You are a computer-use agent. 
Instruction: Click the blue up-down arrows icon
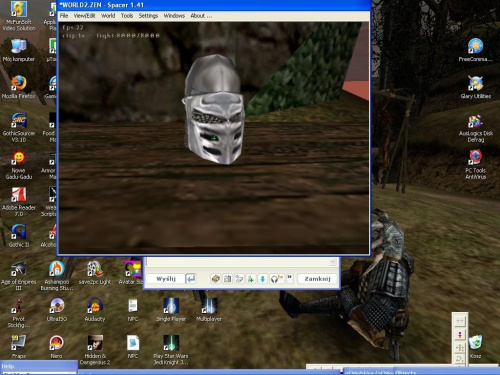262,279
